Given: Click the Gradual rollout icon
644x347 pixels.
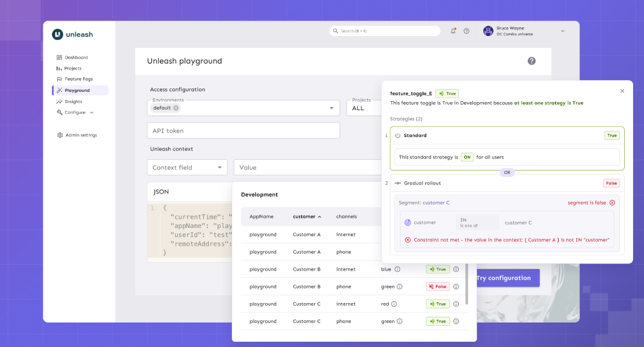Looking at the screenshot, I should pos(398,183).
